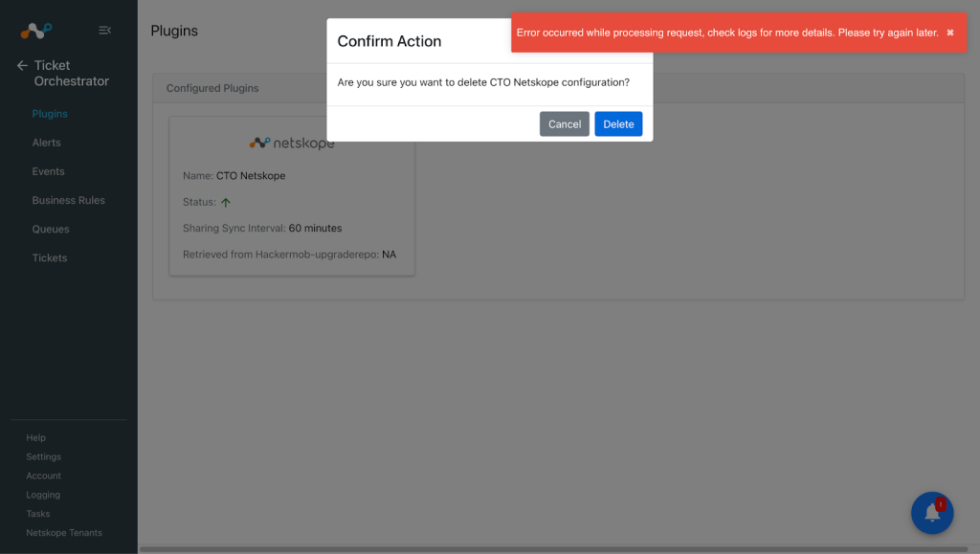Click the Netskope logo in sidebar
The height and width of the screenshot is (554, 980).
click(36, 30)
